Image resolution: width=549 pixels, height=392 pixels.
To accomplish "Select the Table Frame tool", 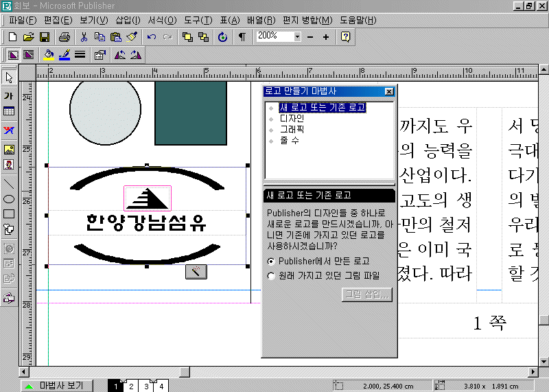I will click(x=9, y=111).
